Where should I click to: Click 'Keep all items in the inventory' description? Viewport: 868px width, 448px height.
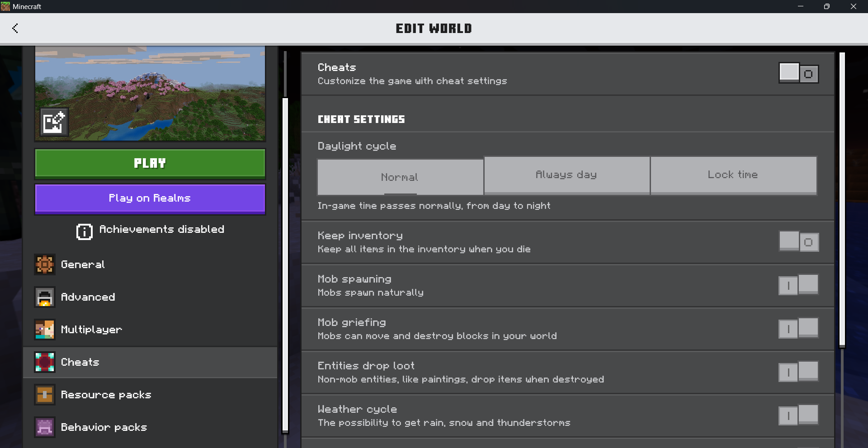[x=424, y=249]
